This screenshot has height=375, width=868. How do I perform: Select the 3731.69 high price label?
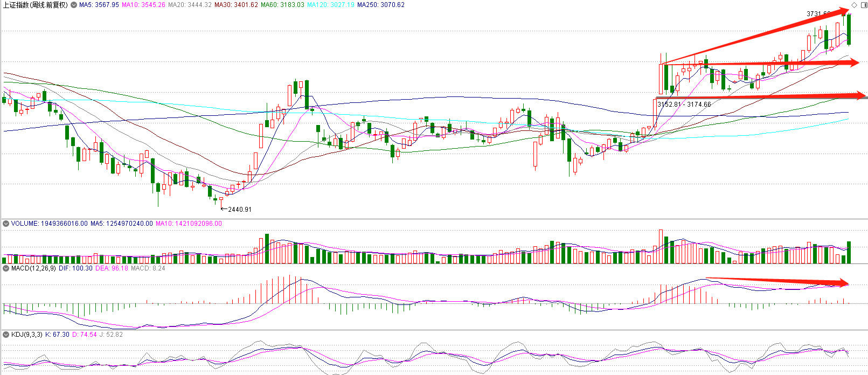(818, 14)
